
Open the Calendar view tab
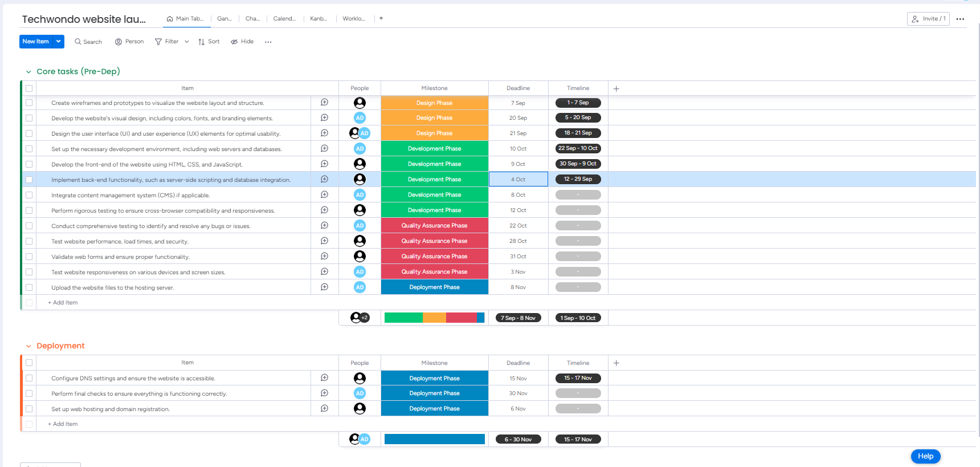[284, 18]
